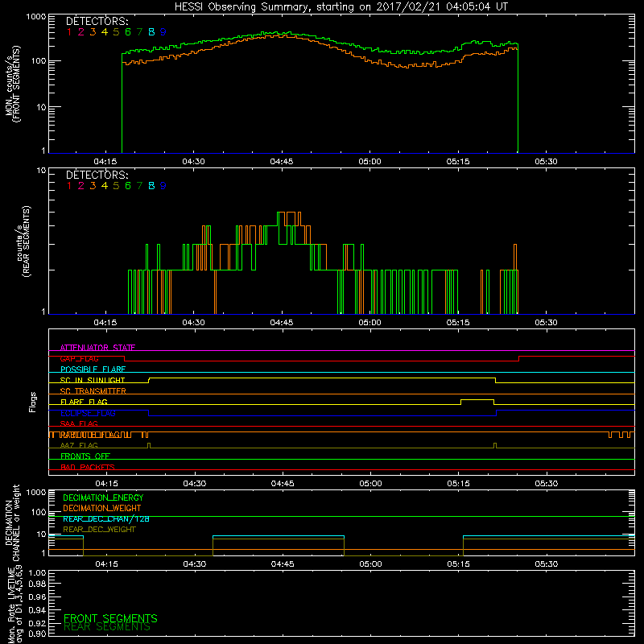Click the DECIMATION_ENERGY legend label
The height and width of the screenshot is (644, 644).
click(103, 497)
